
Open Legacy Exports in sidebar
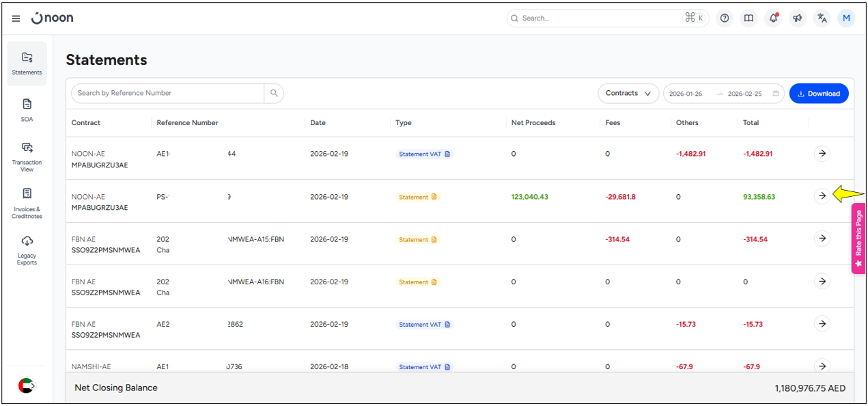click(27, 249)
